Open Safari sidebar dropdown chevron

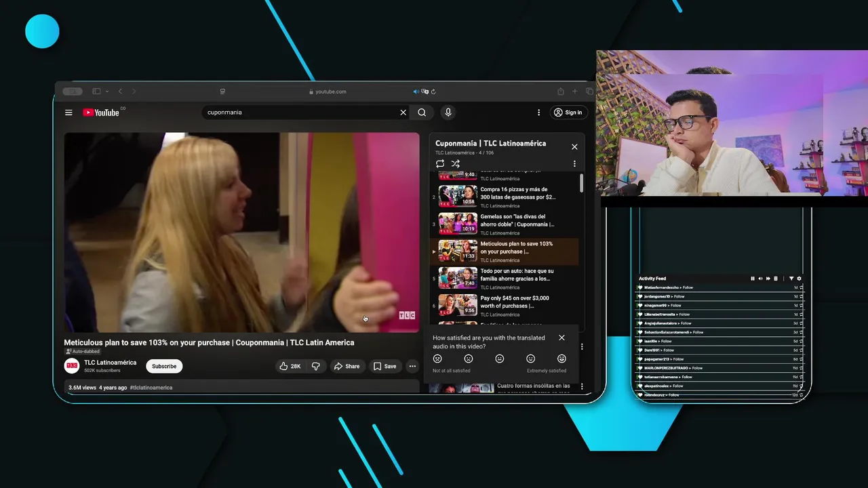(x=106, y=91)
